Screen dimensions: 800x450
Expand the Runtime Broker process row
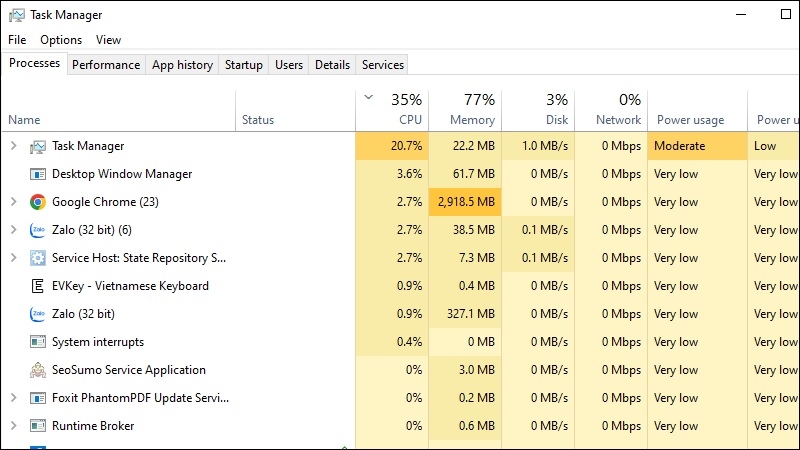14,426
